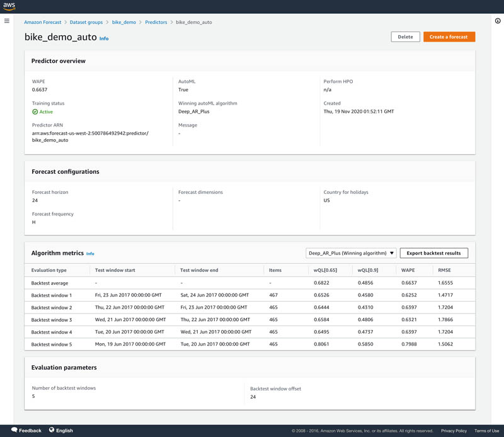Image resolution: width=504 pixels, height=437 pixels.
Task: Select Backtest window 1 row label
Action: (x=52, y=295)
